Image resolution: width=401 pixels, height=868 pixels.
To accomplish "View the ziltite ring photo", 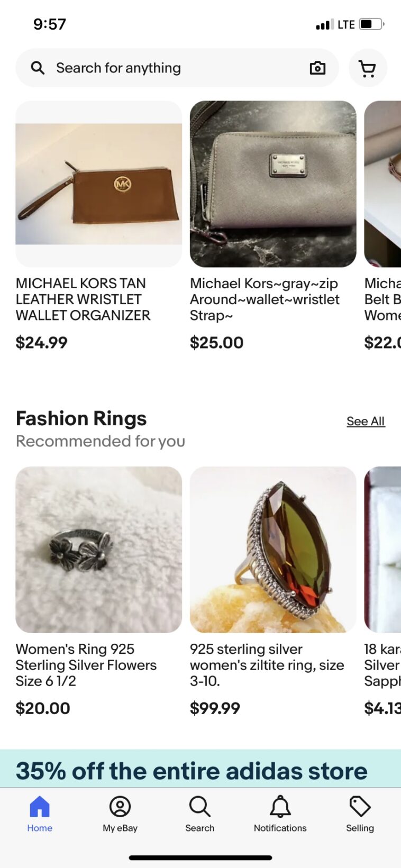I will click(x=273, y=550).
